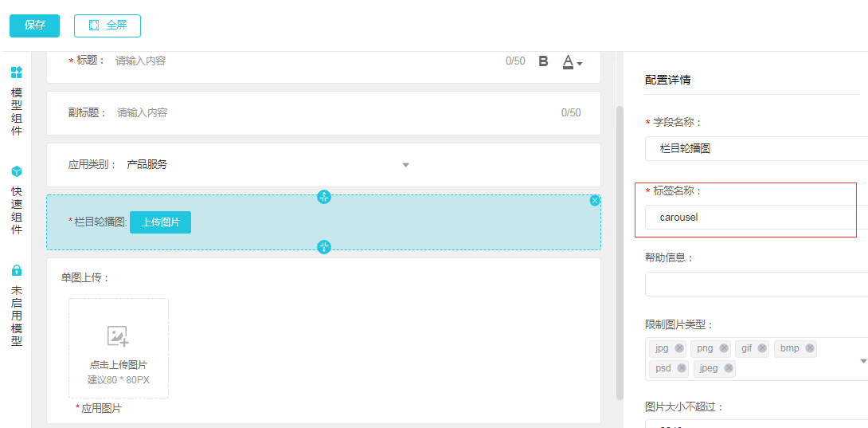Click the 保存 save button
This screenshot has height=428, width=868.
pos(34,26)
